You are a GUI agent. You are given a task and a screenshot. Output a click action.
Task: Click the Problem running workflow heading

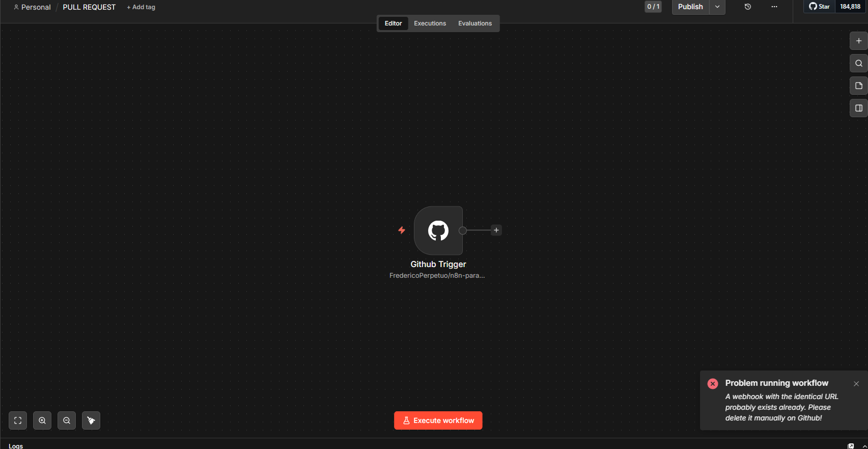tap(777, 383)
